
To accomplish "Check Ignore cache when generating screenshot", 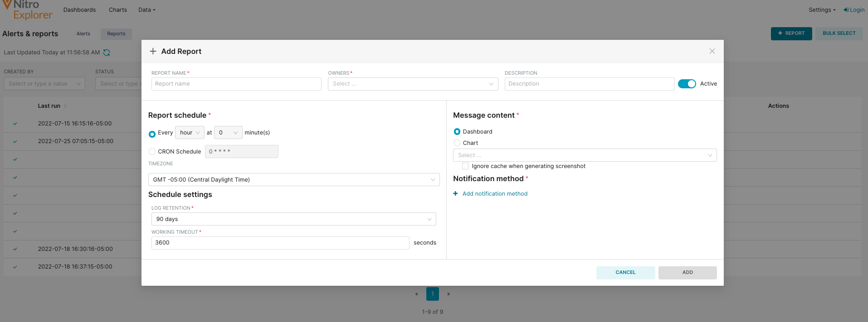I will [x=465, y=166].
